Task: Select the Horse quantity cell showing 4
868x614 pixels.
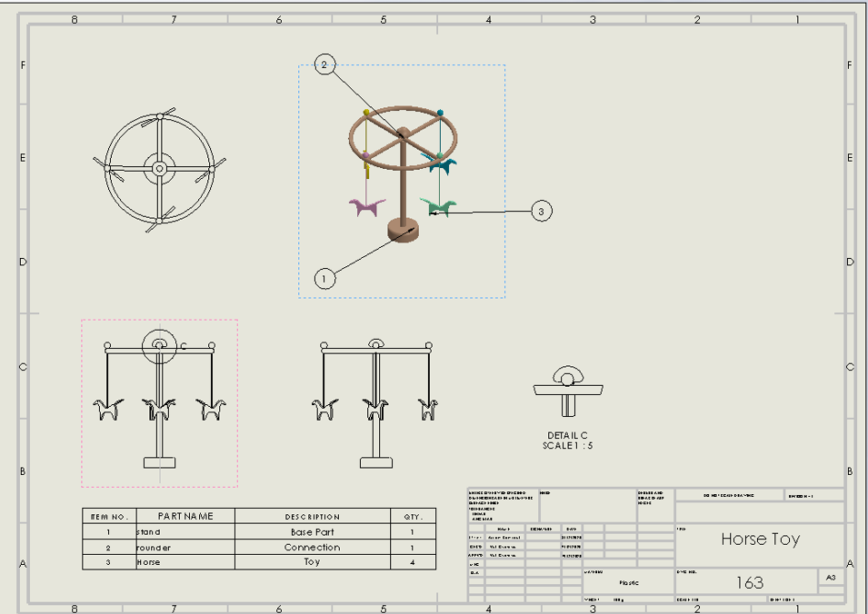Action: point(413,562)
